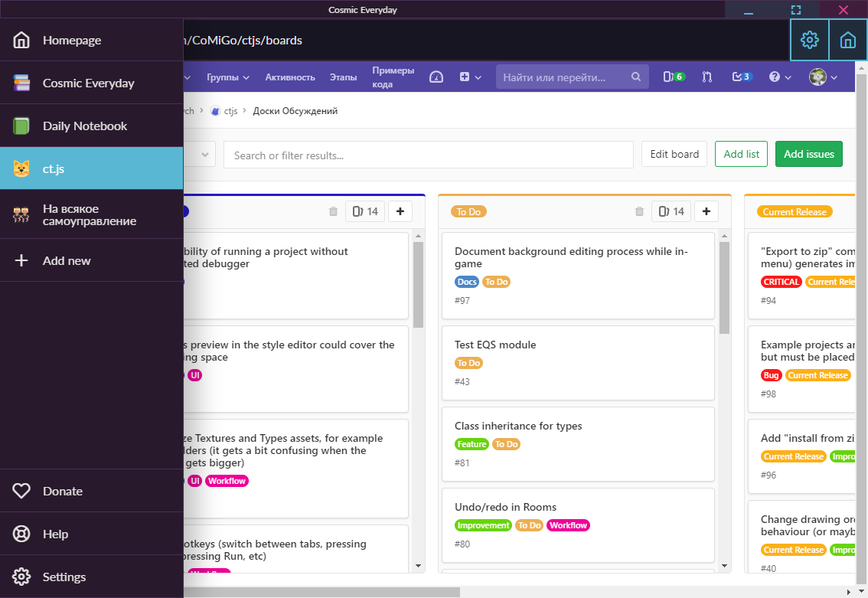The width and height of the screenshot is (868, 598).
Task: Click the magnifier icon in navbar search
Action: tap(636, 77)
